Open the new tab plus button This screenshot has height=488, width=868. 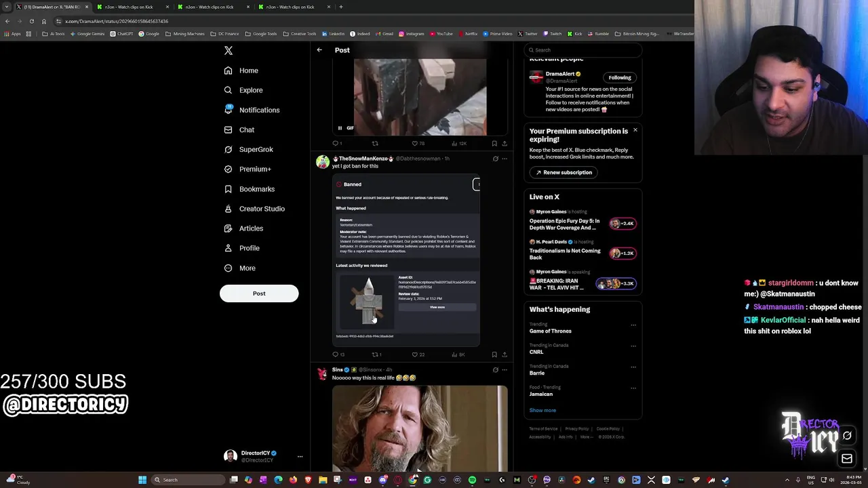tap(341, 7)
